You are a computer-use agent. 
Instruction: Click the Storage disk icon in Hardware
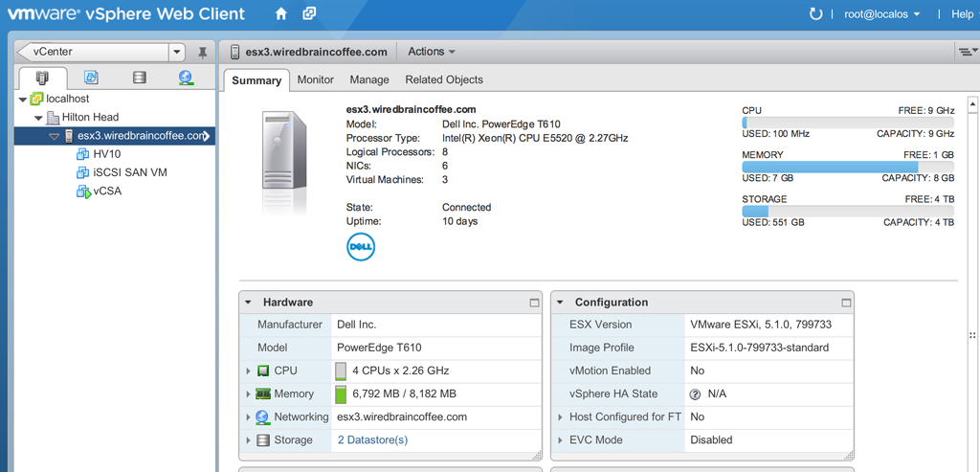click(x=263, y=440)
